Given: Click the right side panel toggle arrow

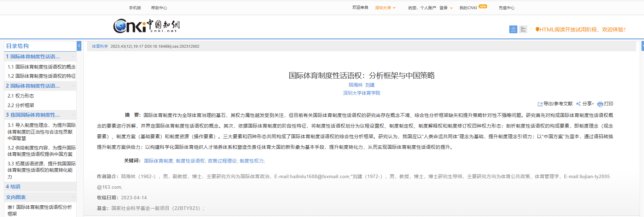Looking at the screenshot, I should tap(642, 46).
